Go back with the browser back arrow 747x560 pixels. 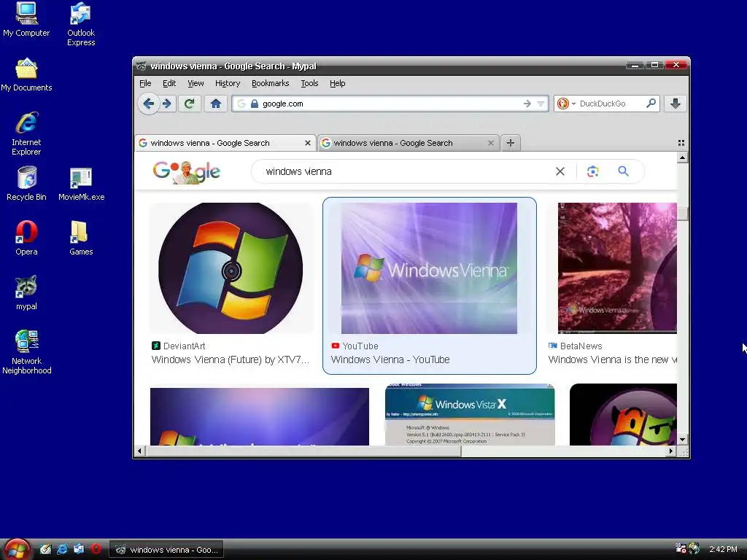149,104
